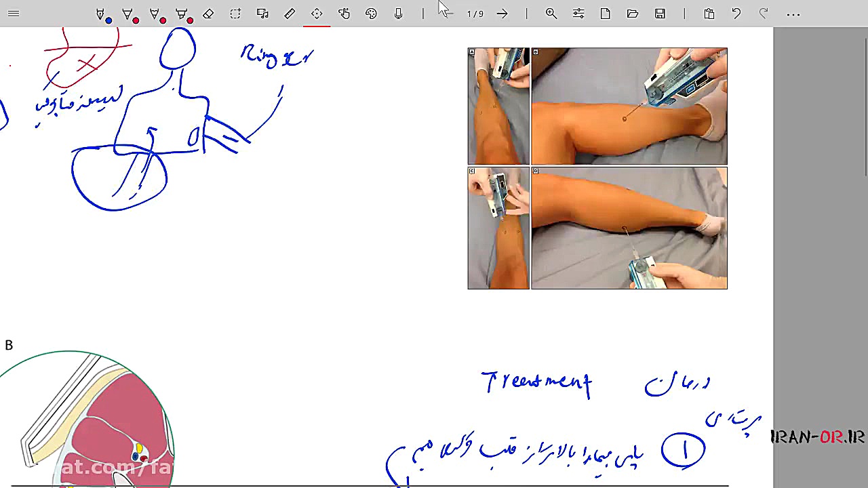Expand the more options ellipsis menu
868x488 pixels.
[793, 14]
